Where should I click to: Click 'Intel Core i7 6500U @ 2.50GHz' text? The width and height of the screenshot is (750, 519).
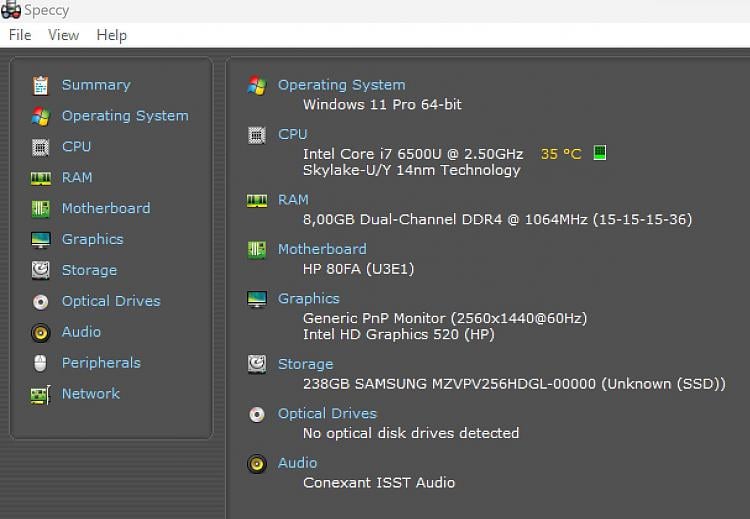413,154
